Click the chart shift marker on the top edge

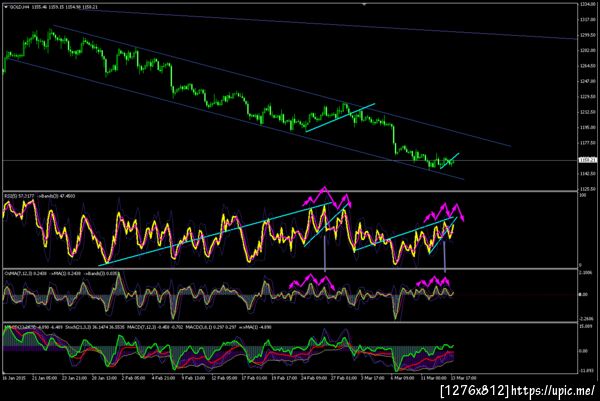tap(364, 4)
